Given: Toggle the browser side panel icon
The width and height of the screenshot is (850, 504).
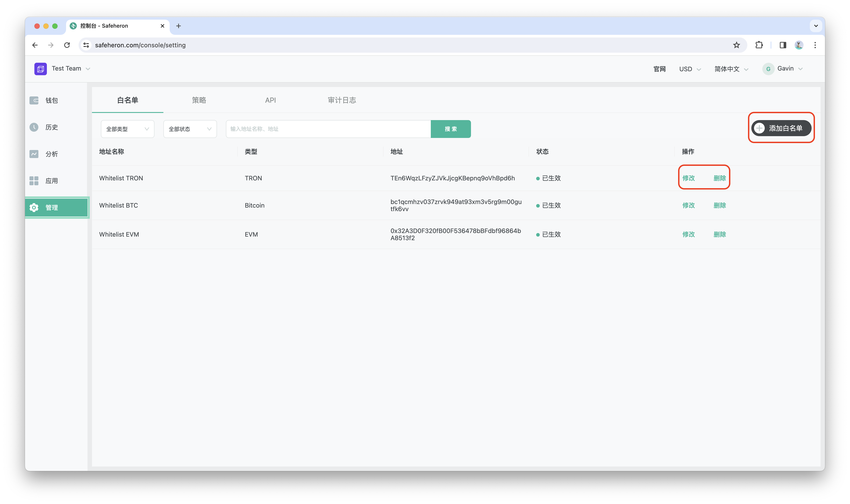Looking at the screenshot, I should (783, 45).
